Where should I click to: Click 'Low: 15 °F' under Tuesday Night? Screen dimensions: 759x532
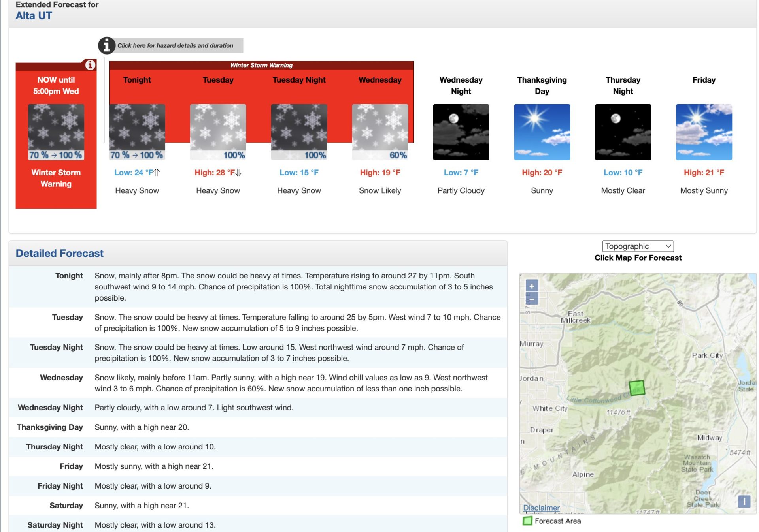pos(299,173)
